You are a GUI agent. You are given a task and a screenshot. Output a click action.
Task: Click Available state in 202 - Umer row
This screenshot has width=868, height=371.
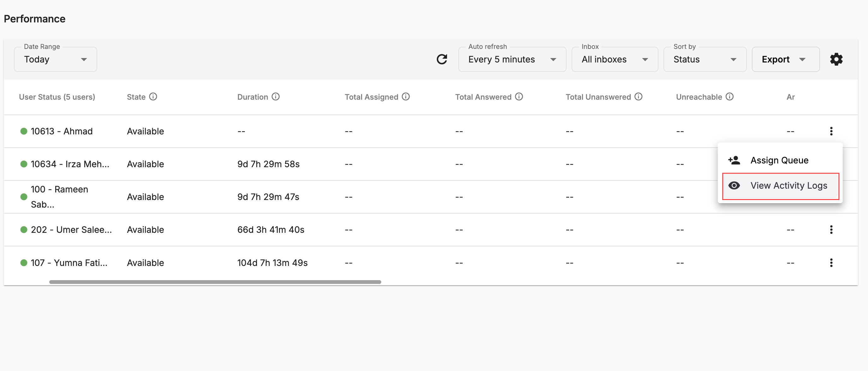(x=145, y=230)
